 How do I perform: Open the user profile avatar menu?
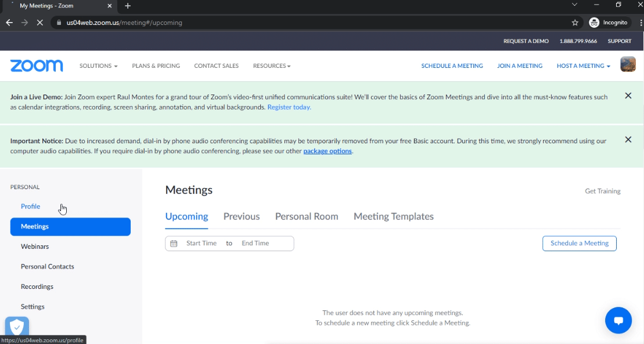[x=628, y=65]
